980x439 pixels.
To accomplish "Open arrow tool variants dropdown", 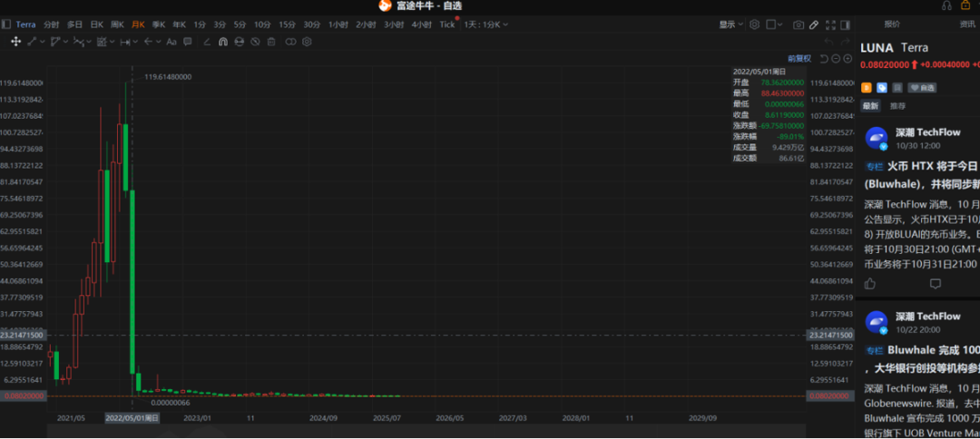I will click(x=159, y=42).
